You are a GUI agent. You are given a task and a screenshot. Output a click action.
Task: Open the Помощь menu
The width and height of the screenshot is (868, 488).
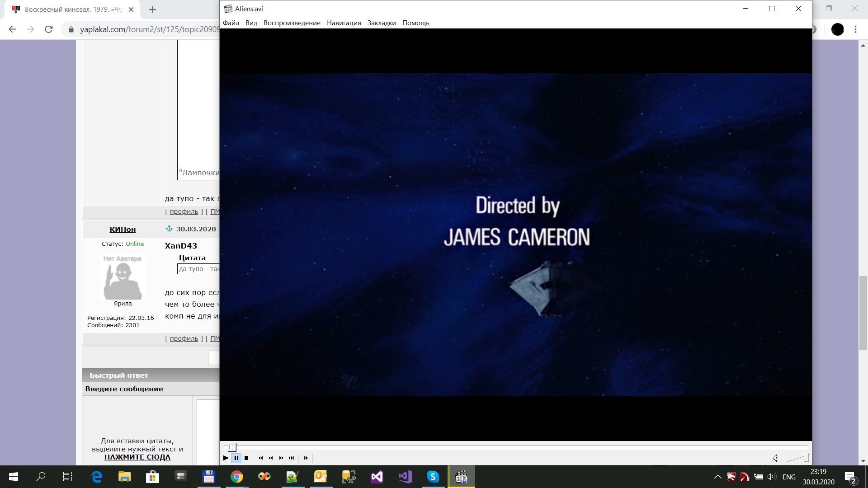[416, 23]
